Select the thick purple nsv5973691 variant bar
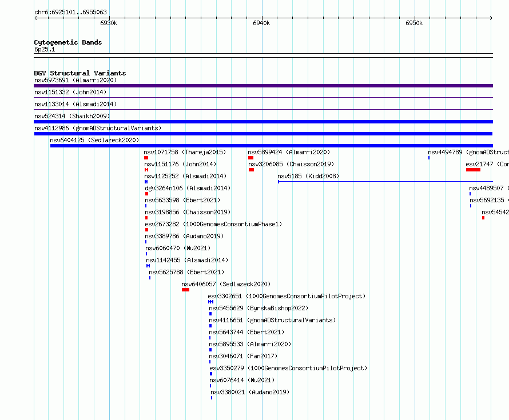This screenshot has height=420, width=509. tap(263, 86)
